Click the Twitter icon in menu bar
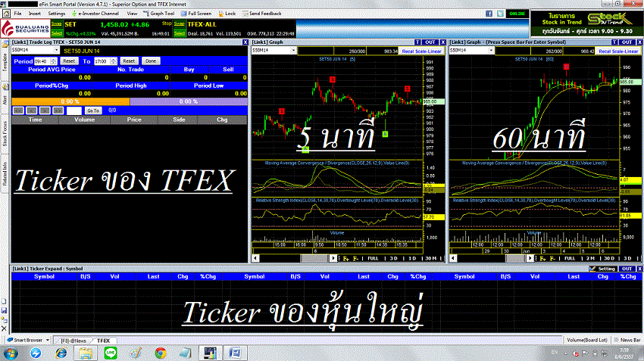644x361 pixels. [x=500, y=14]
